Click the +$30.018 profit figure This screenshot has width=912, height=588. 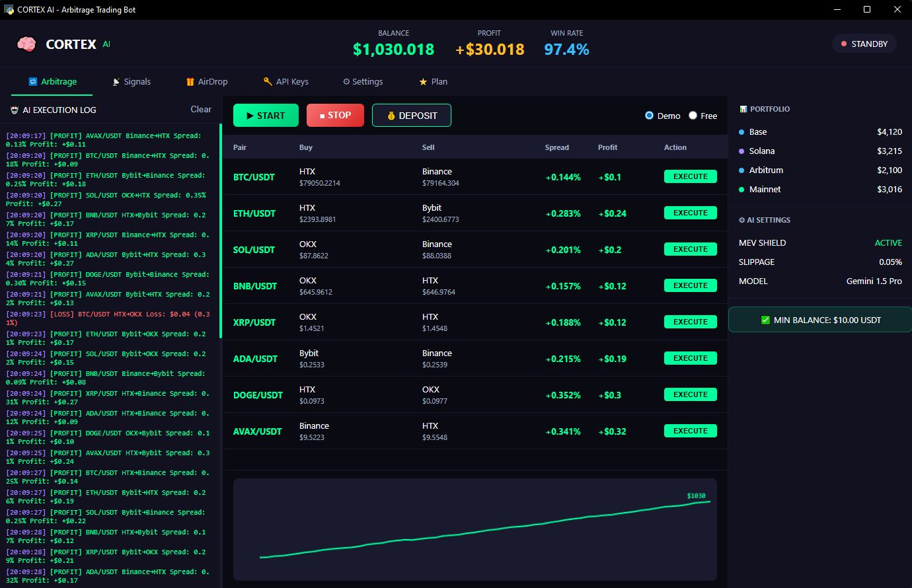490,50
